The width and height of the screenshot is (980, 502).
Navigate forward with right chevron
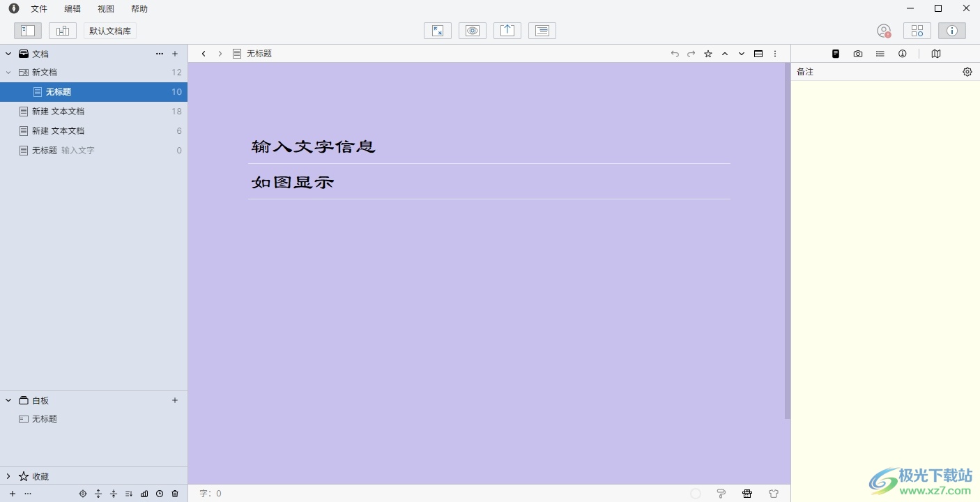coord(220,54)
